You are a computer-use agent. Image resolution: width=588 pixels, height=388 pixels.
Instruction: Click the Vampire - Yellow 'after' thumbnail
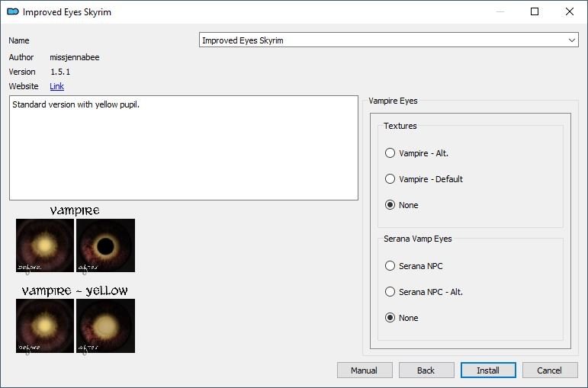tap(105, 325)
